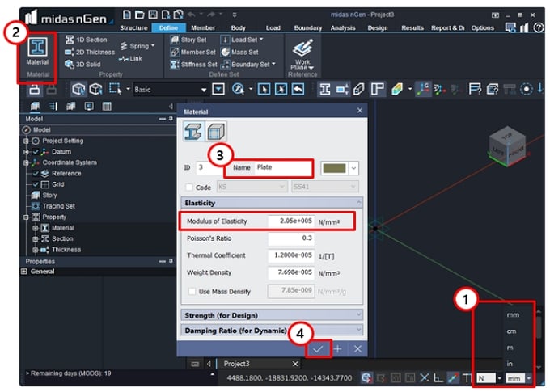
Task: Click the 3D view cube toolbar icon
Action: pyautogui.click(x=78, y=89)
